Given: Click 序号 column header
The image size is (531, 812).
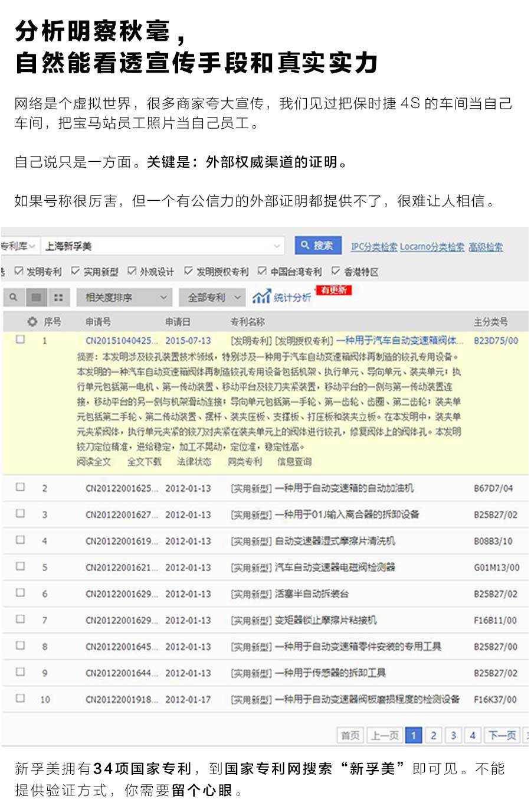Looking at the screenshot, I should pyautogui.click(x=53, y=322).
